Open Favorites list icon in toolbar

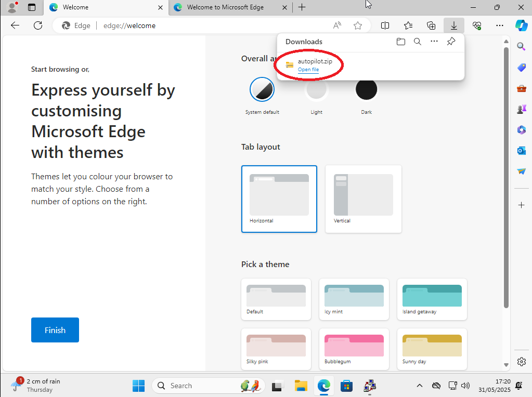pyautogui.click(x=408, y=25)
